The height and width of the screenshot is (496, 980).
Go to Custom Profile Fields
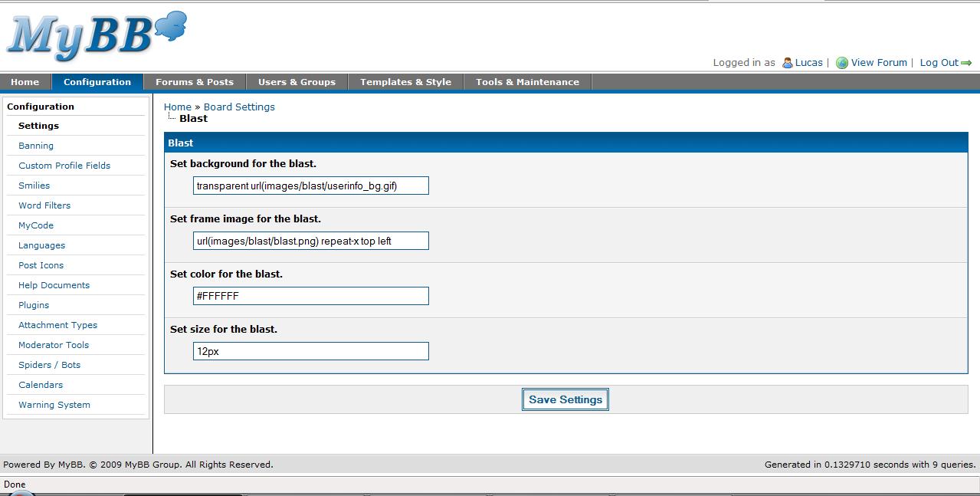point(64,166)
